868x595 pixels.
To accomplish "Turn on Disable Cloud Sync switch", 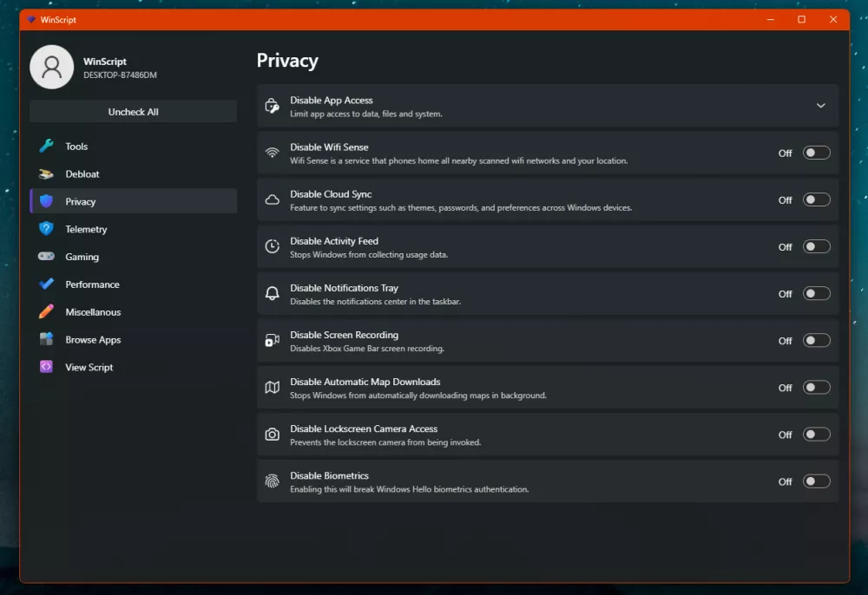I will tap(816, 199).
